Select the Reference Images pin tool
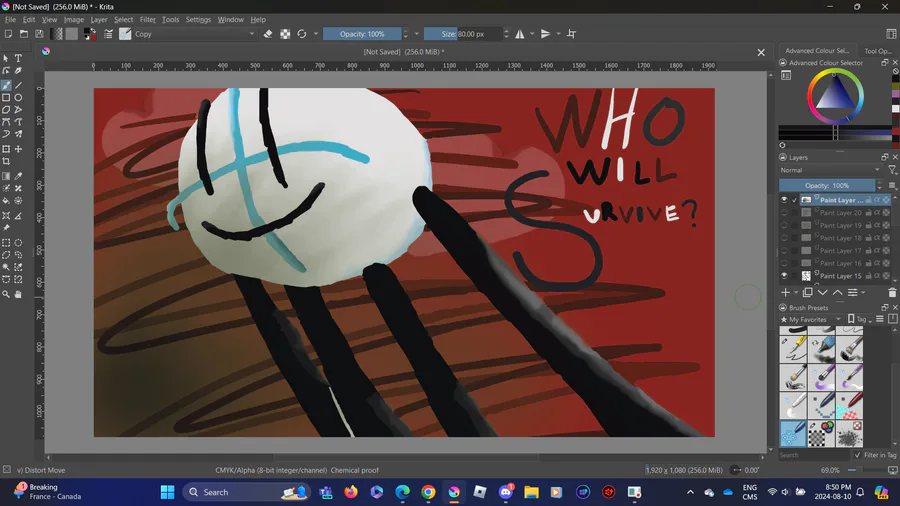This screenshot has width=900, height=506. pos(6,228)
